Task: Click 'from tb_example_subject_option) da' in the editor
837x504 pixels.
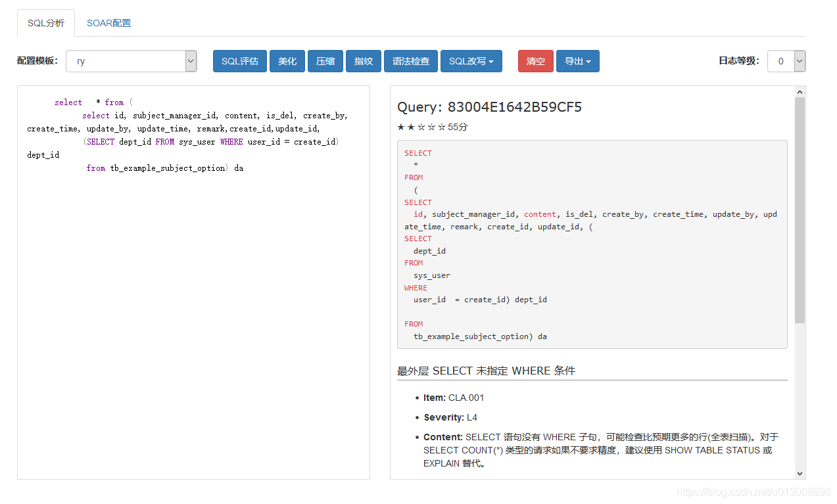Action: (x=165, y=168)
